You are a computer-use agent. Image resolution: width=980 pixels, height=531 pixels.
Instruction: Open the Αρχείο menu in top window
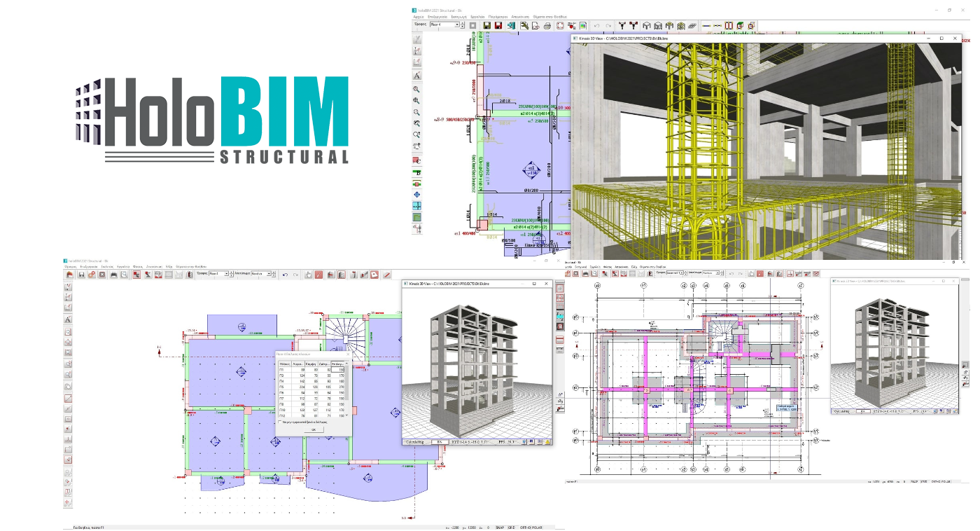(x=419, y=16)
